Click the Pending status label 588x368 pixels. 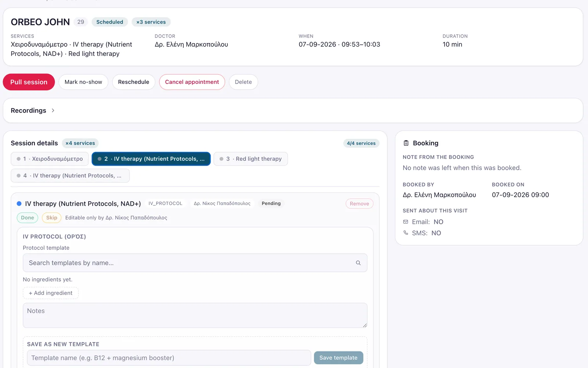click(271, 204)
